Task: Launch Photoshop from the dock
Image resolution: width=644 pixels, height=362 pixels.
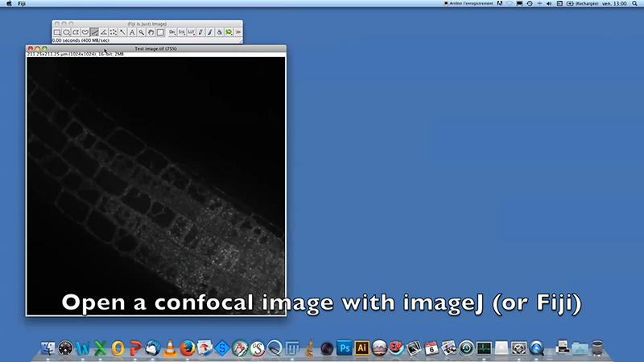Action: [x=345, y=348]
